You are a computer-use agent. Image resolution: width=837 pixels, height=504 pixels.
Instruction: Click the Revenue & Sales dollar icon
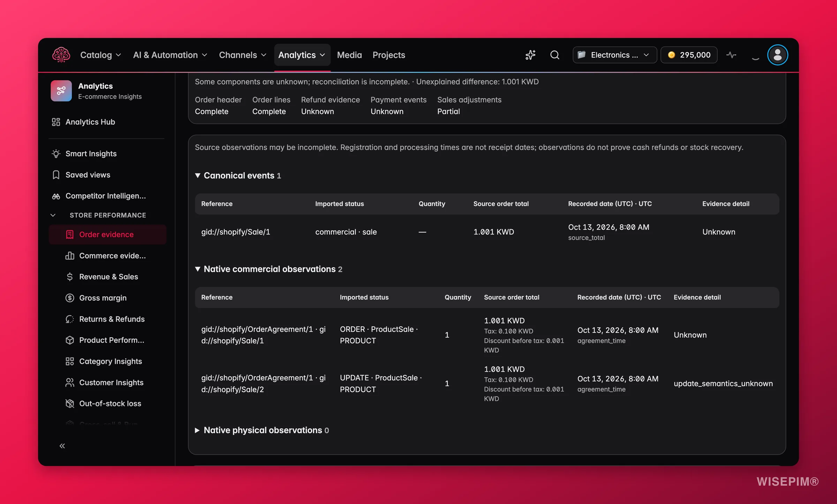[x=70, y=277]
